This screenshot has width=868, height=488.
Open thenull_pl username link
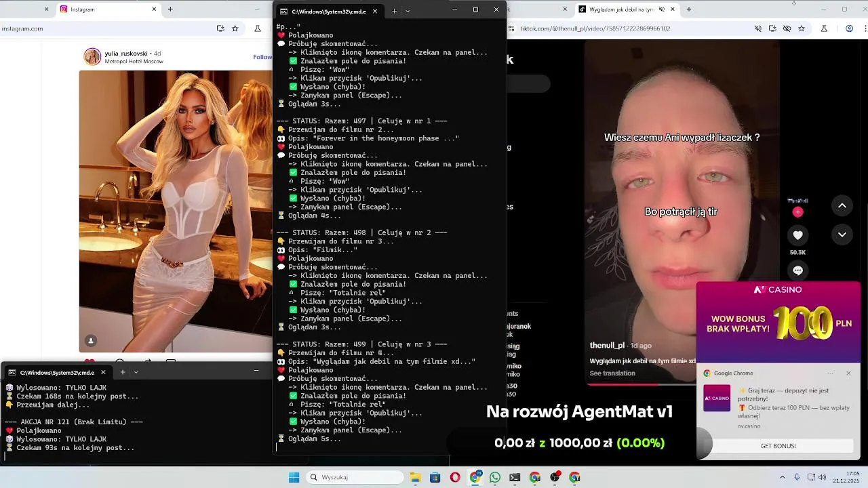click(607, 346)
